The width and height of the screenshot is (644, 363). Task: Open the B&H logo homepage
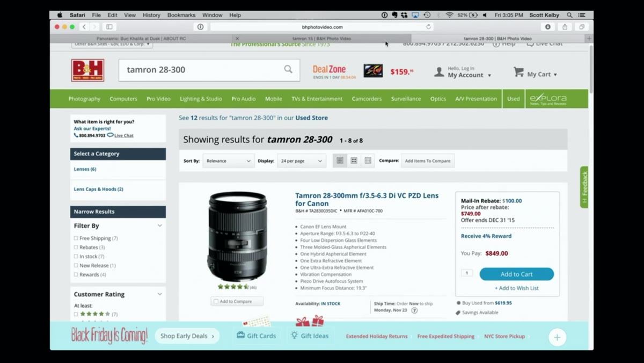(x=87, y=70)
